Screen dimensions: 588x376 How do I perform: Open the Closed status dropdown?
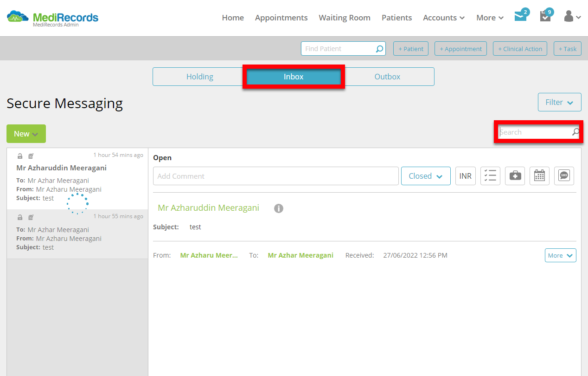pyautogui.click(x=426, y=176)
